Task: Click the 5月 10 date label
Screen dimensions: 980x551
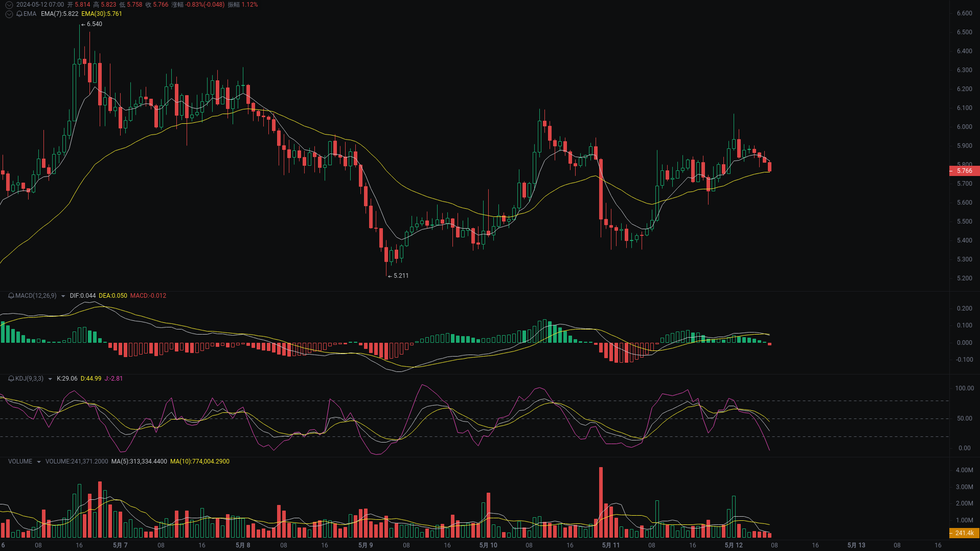Action: pos(488,545)
